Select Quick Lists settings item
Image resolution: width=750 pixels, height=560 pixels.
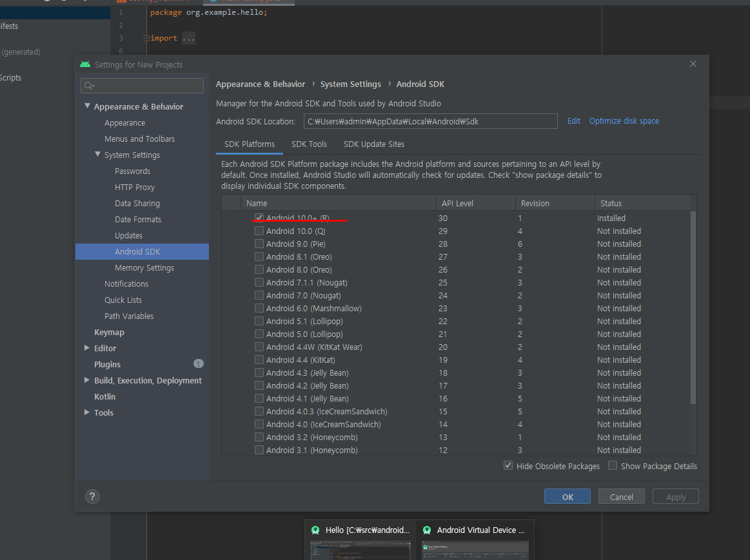pos(123,300)
